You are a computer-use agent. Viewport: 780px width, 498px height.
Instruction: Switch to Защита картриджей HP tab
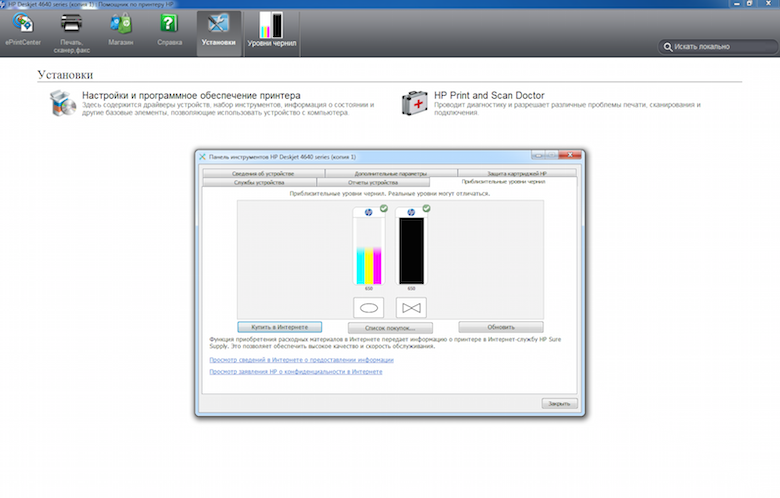[x=517, y=173]
